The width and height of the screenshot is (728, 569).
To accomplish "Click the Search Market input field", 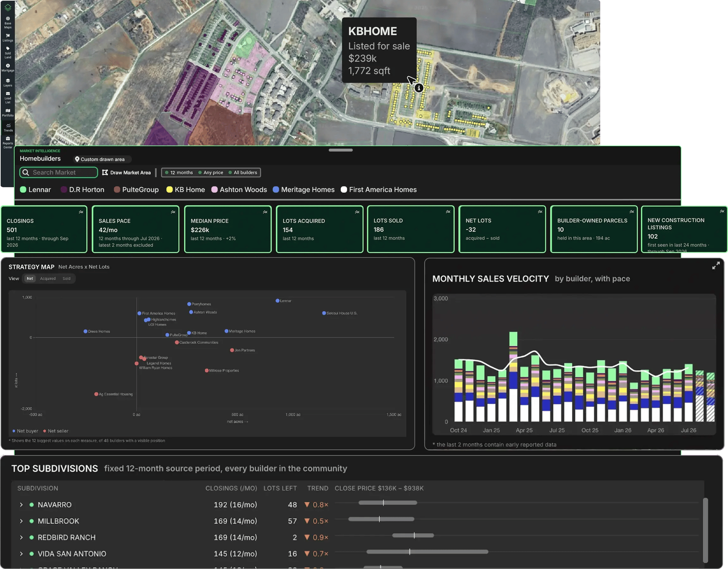I will click(x=59, y=173).
